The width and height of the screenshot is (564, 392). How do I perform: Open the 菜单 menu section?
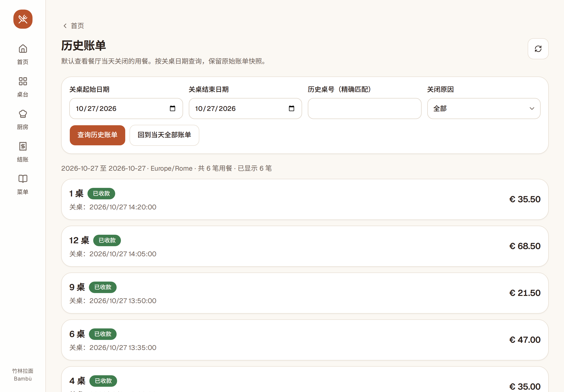[23, 185]
